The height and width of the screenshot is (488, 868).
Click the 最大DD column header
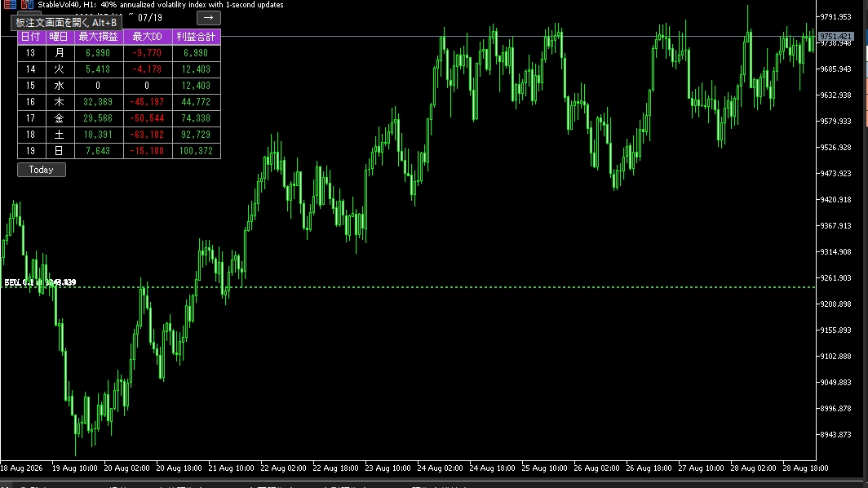tap(147, 37)
